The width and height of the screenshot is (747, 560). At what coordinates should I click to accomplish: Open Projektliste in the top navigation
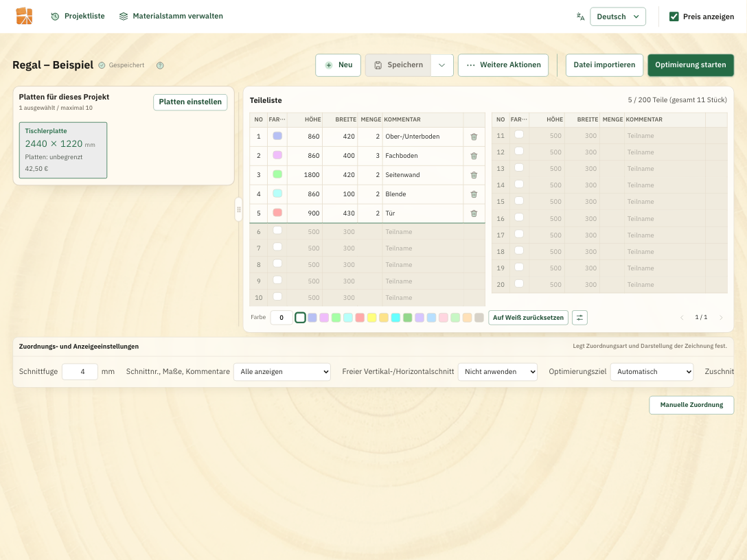(x=78, y=16)
